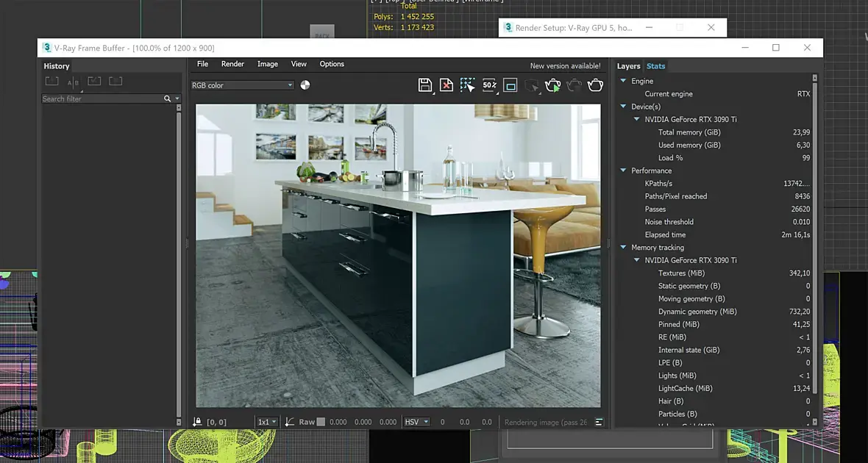Collapse the Performance section
This screenshot has width=868, height=463.
(623, 171)
